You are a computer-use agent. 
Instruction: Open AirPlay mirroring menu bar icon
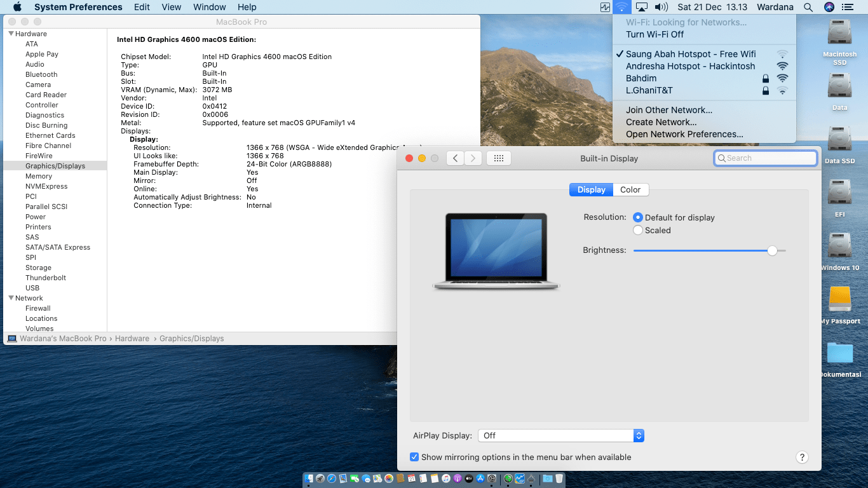pyautogui.click(x=642, y=7)
